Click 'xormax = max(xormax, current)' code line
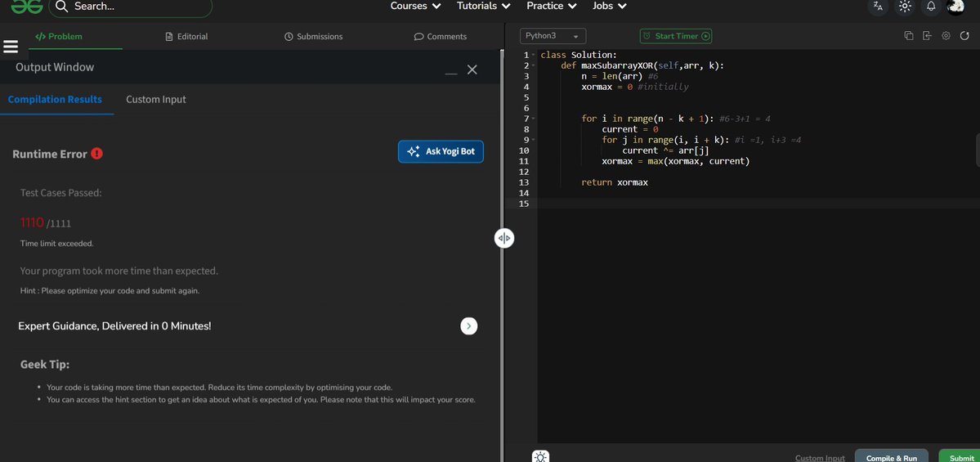 pos(676,161)
